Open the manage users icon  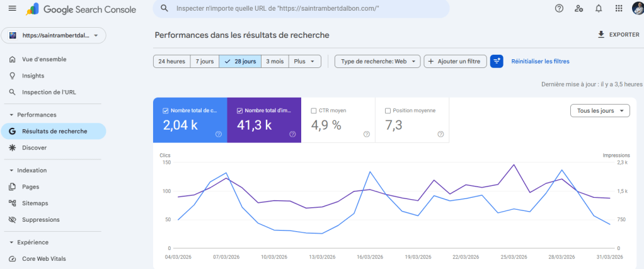tap(578, 8)
